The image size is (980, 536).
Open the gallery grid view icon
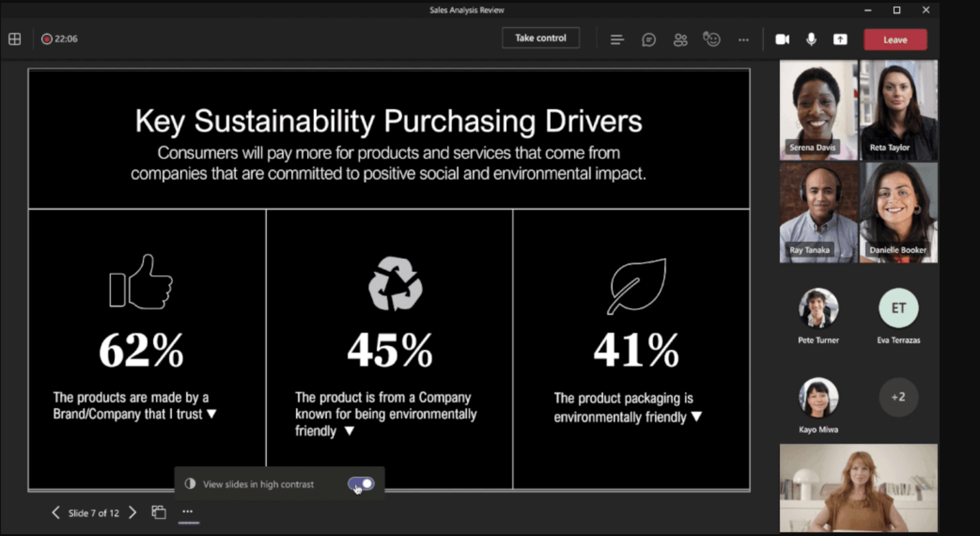(x=15, y=39)
